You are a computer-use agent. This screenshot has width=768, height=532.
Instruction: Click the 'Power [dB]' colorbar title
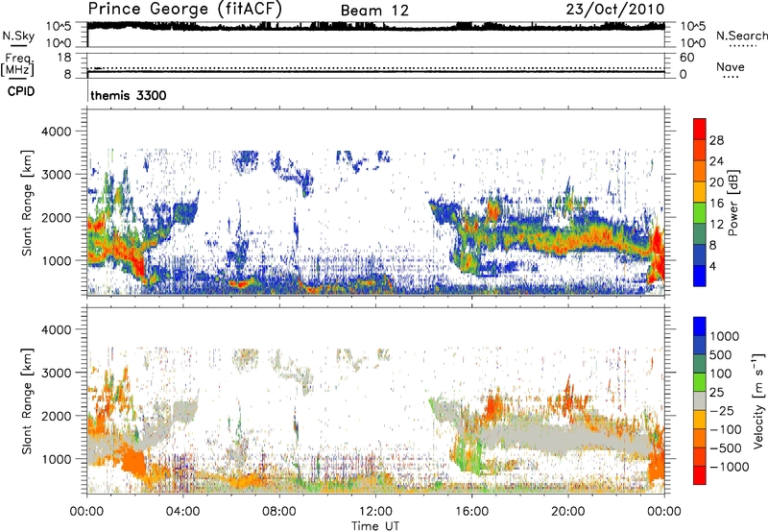click(732, 203)
